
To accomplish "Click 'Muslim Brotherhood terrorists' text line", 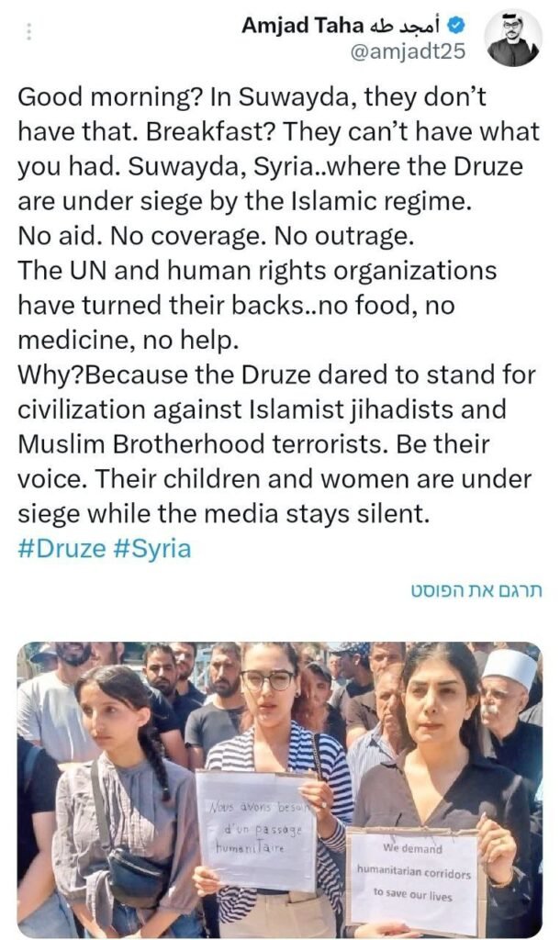I will tap(253, 444).
